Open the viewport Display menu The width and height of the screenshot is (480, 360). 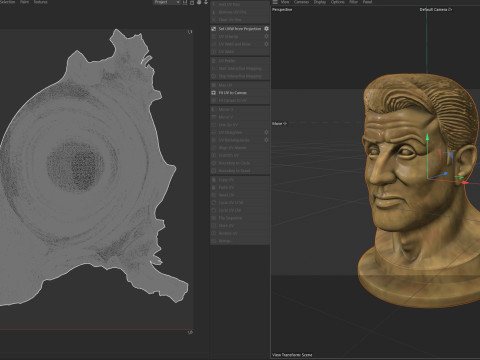click(320, 2)
